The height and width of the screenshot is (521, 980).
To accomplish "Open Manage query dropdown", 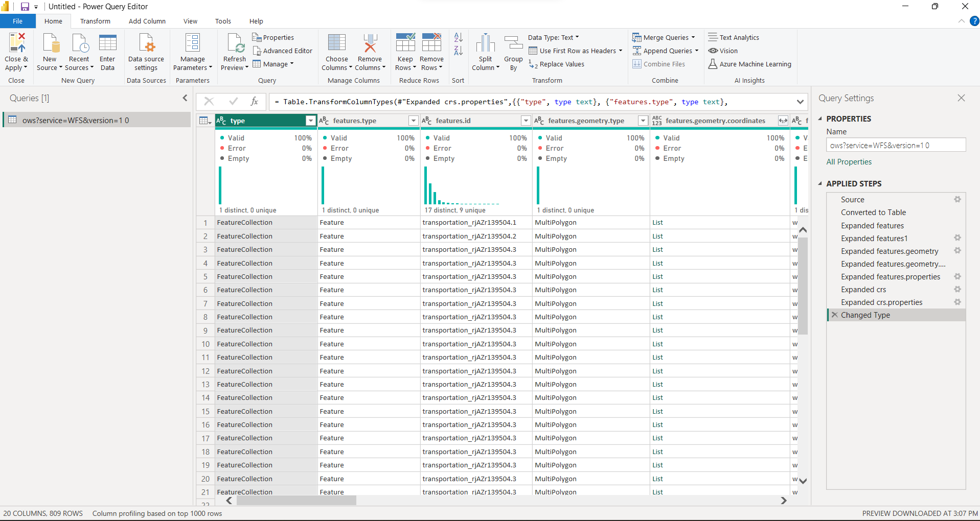I will 273,64.
